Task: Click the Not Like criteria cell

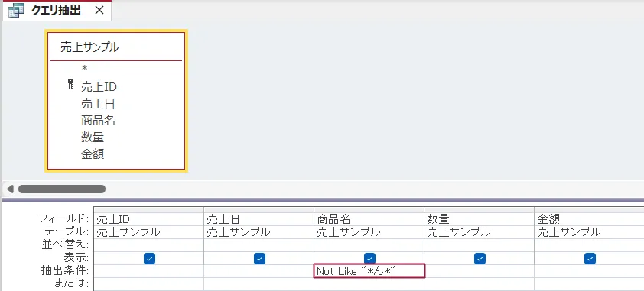Action: (369, 271)
